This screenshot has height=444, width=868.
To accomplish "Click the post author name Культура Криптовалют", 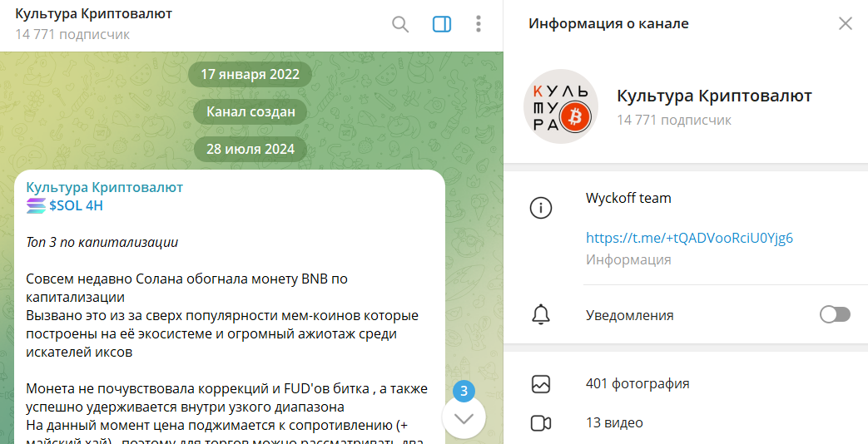I will tap(105, 187).
